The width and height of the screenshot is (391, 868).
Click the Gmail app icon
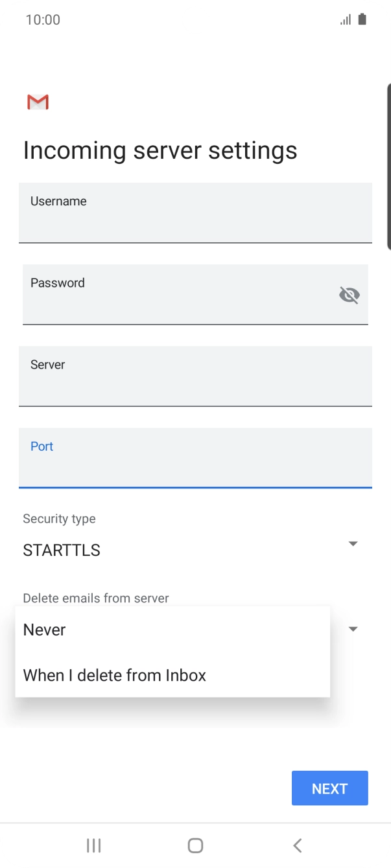(x=38, y=102)
